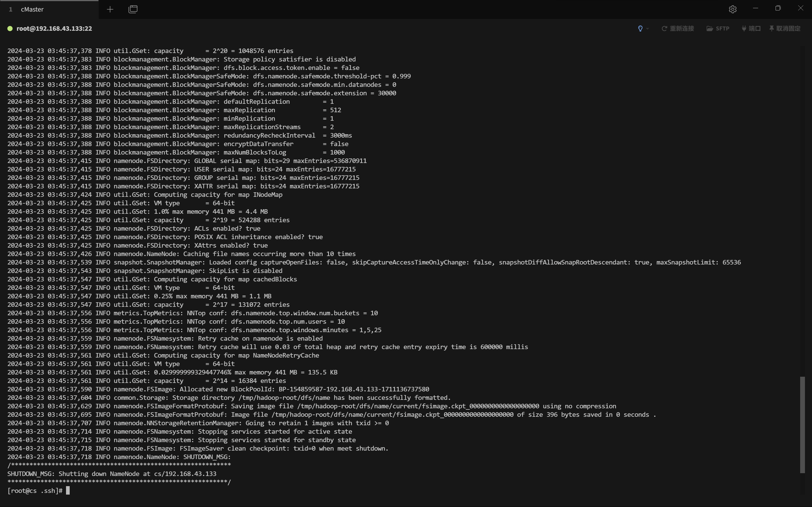Image resolution: width=812 pixels, height=507 pixels.
Task: Toggle 取消固定 to unpin the toolbar
Action: click(x=785, y=28)
